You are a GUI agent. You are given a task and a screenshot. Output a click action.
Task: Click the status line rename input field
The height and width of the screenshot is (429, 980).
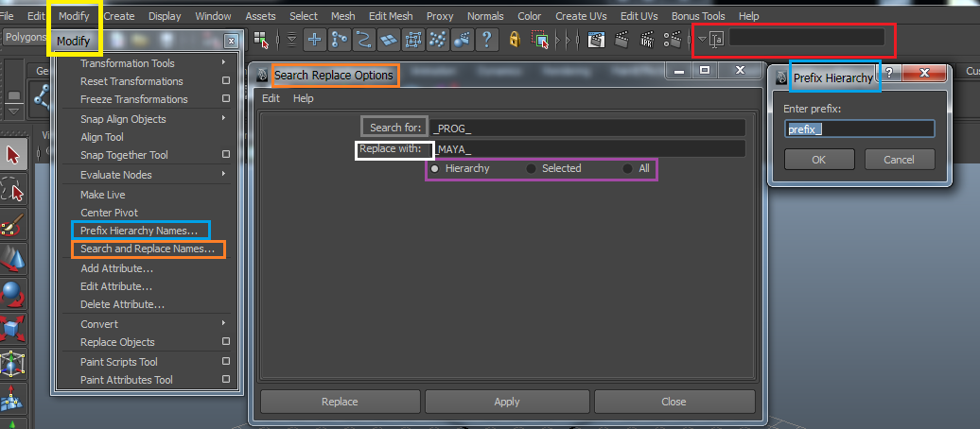[806, 38]
